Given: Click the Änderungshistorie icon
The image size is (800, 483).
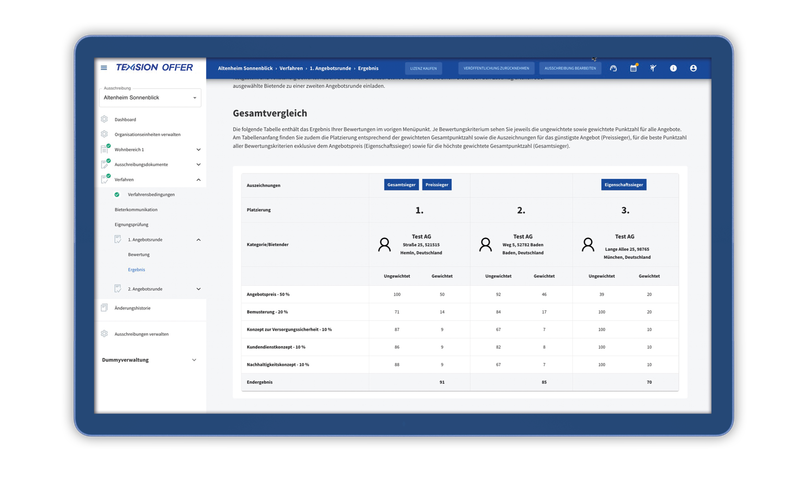Looking at the screenshot, I should pos(105,308).
